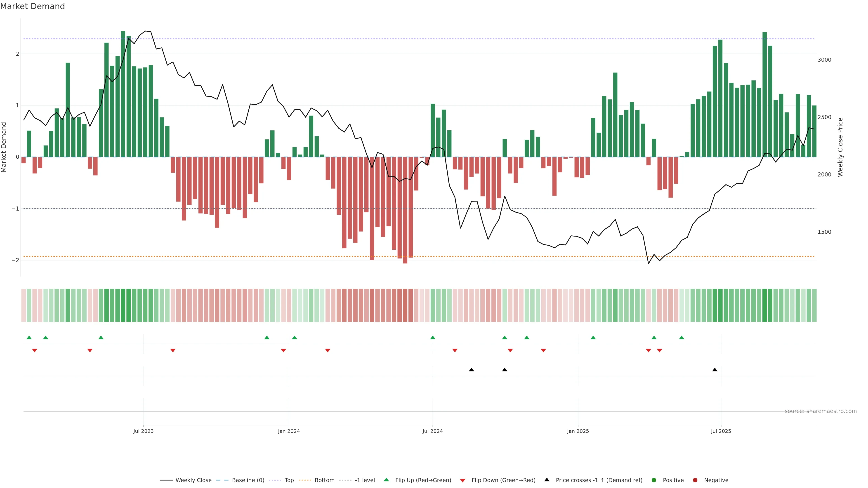Click the darkest red heat strip cell
Image resolution: width=868 pixels, height=488 pixels.
[x=405, y=305]
